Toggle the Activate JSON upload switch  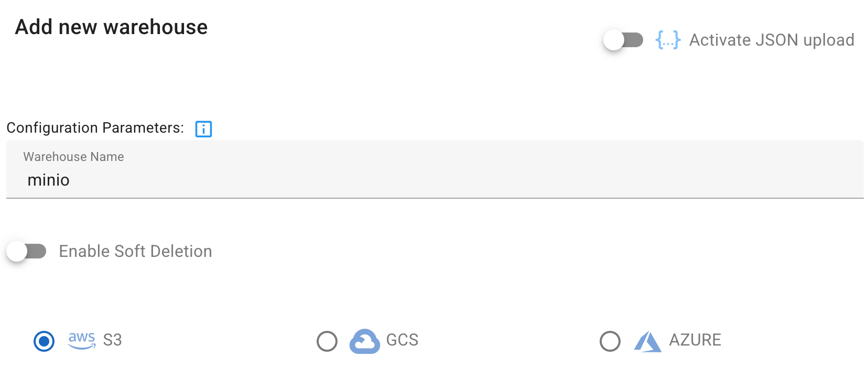pyautogui.click(x=623, y=40)
